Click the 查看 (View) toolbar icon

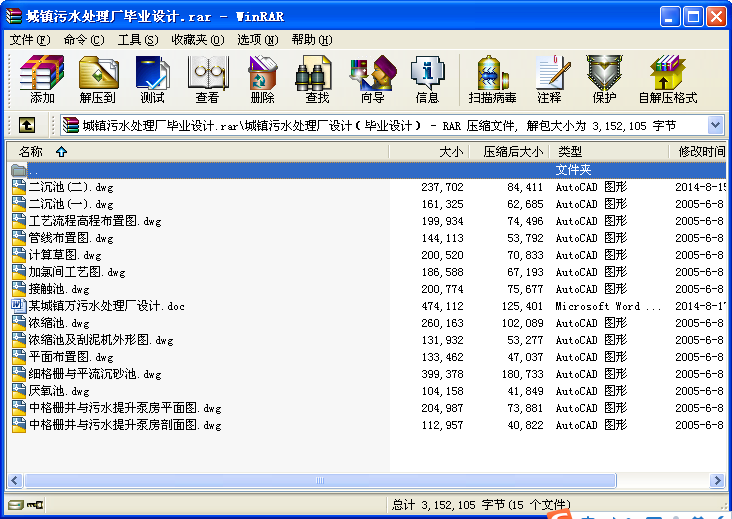pos(207,79)
